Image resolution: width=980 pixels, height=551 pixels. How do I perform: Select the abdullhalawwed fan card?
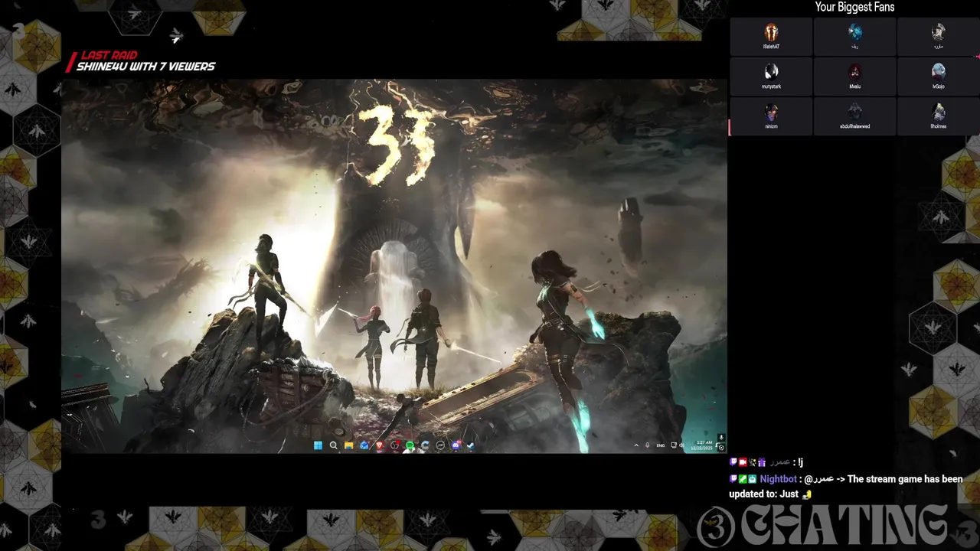pyautogui.click(x=854, y=116)
